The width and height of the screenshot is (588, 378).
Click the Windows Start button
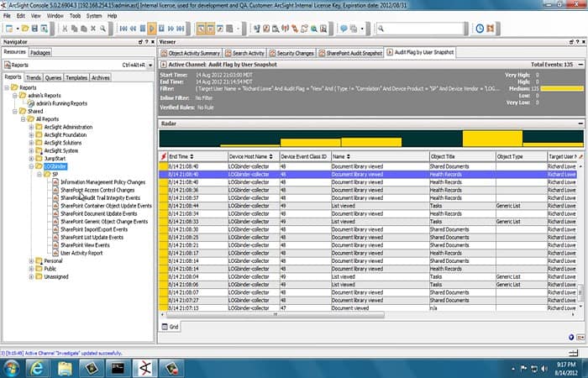tap(11, 366)
